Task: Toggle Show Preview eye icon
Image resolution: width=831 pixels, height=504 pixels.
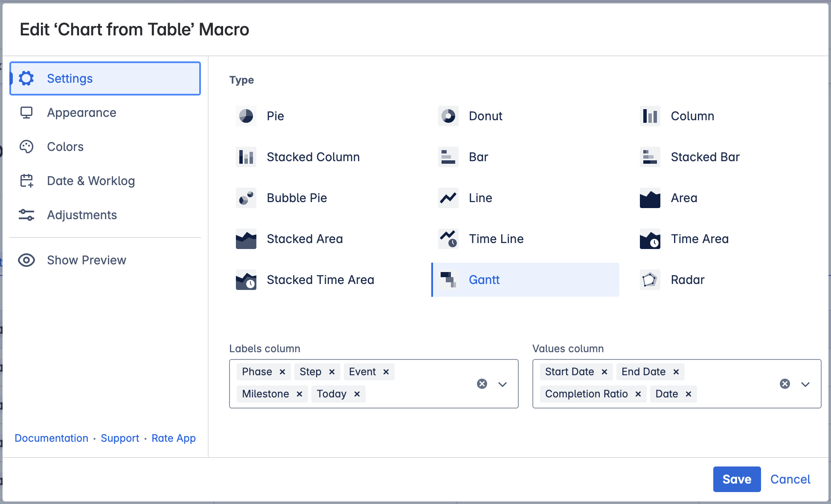Action: pyautogui.click(x=26, y=260)
